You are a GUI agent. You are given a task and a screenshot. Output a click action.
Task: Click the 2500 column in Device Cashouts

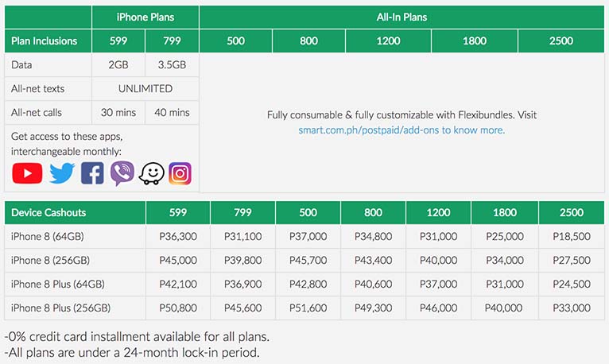tap(572, 213)
